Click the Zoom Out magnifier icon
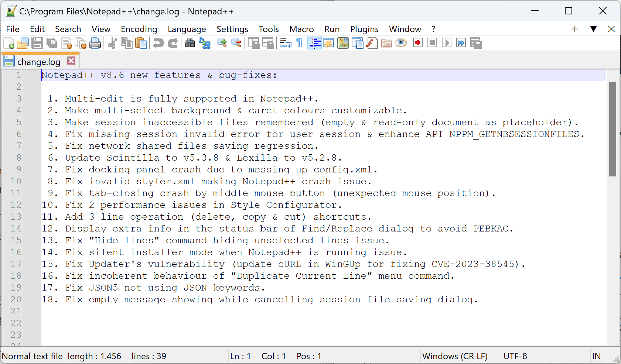The height and width of the screenshot is (364, 621). tap(236, 43)
